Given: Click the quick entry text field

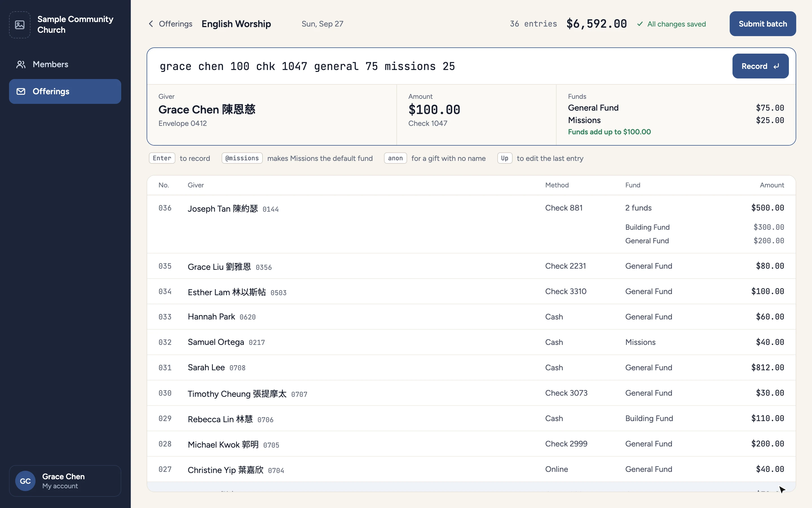Looking at the screenshot, I should [x=440, y=66].
